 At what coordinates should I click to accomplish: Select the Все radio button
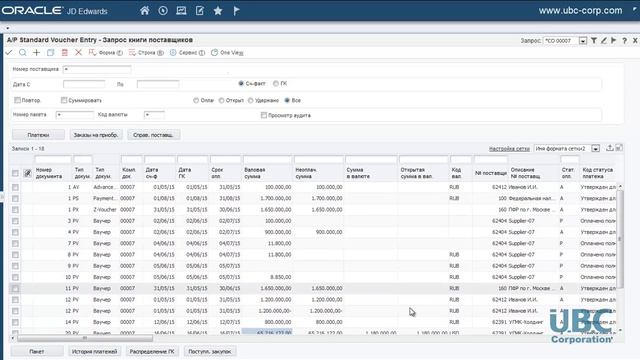click(287, 100)
